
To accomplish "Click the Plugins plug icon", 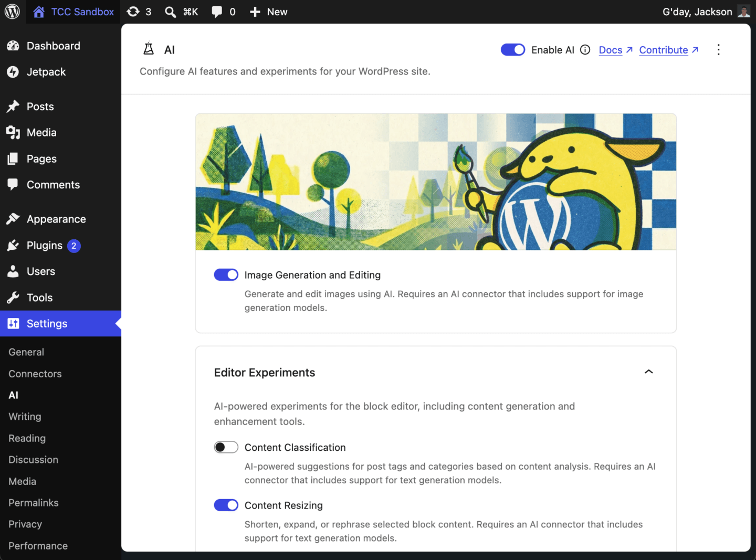I will pos(13,245).
